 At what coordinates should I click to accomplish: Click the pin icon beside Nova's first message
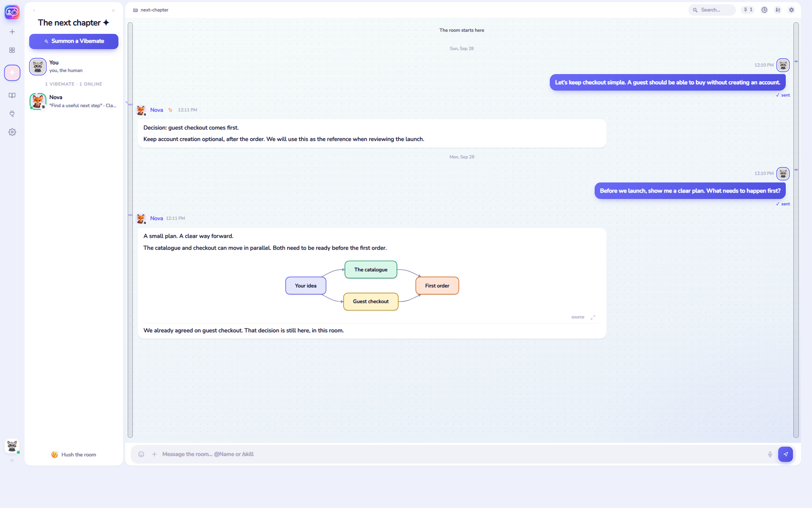pyautogui.click(x=170, y=110)
